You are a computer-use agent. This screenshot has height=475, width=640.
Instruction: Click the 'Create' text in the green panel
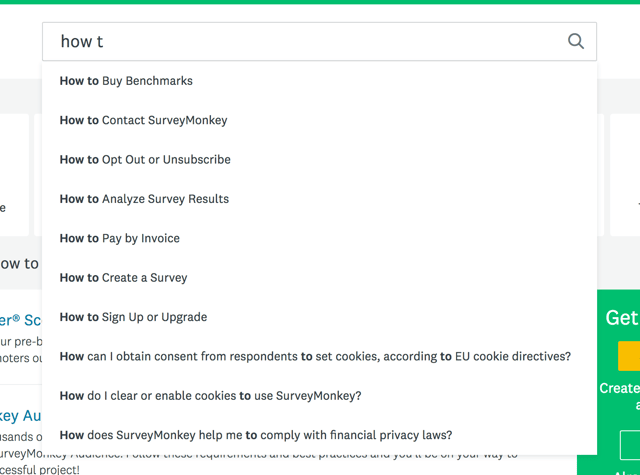(x=619, y=388)
